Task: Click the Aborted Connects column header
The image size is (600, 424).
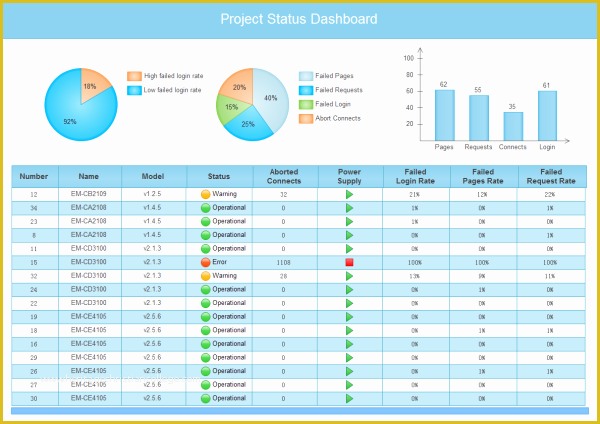Action: pyautogui.click(x=285, y=176)
